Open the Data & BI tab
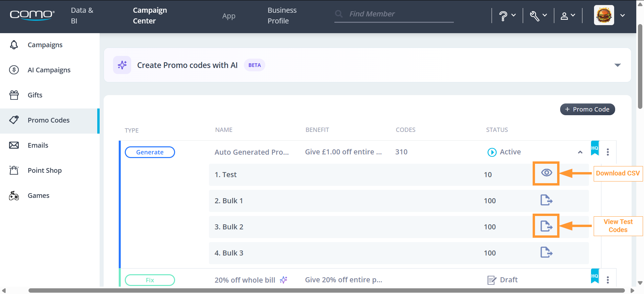 [82, 16]
